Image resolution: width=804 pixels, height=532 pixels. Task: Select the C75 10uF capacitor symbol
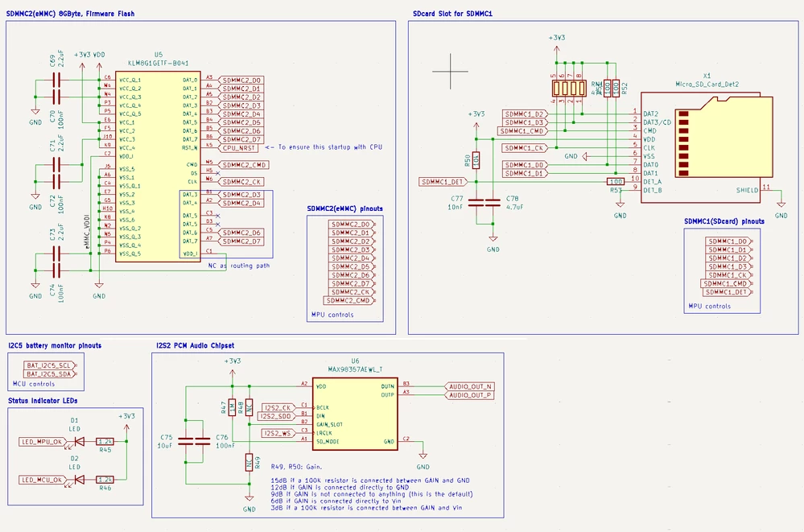pyautogui.click(x=186, y=441)
